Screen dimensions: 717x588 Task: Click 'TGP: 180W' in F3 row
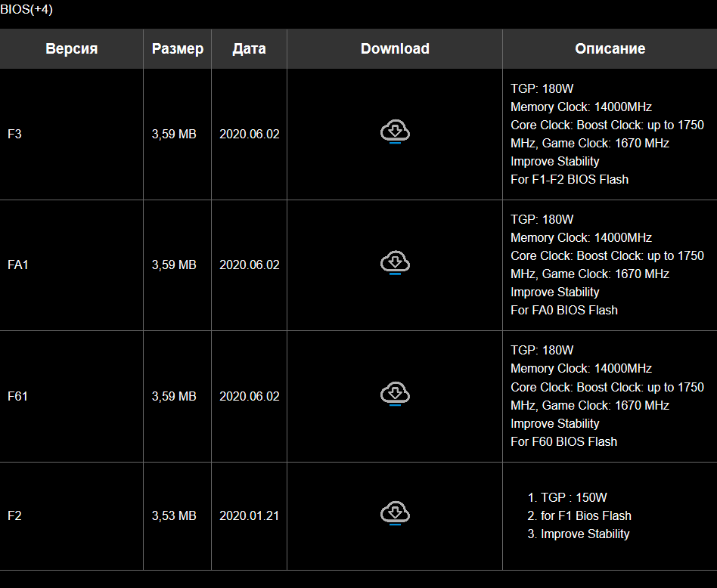pos(542,88)
